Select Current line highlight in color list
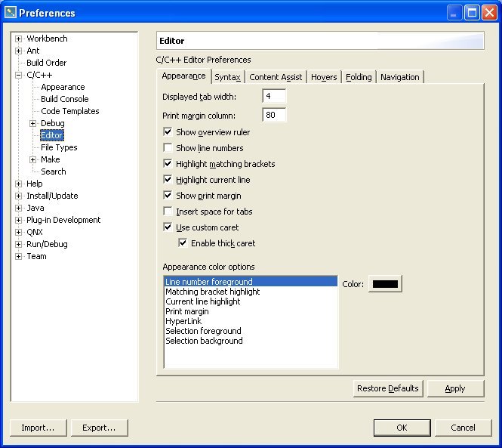This screenshot has width=502, height=448. 202,301
